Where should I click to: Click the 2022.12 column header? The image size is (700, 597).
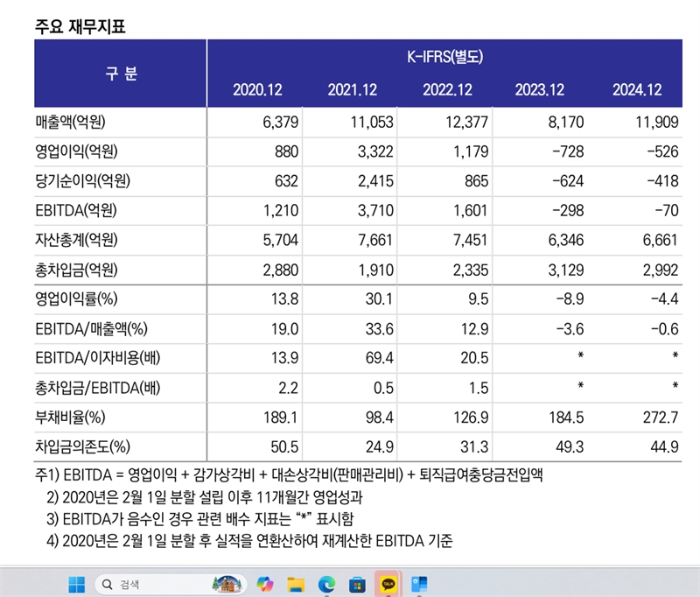coord(447,90)
